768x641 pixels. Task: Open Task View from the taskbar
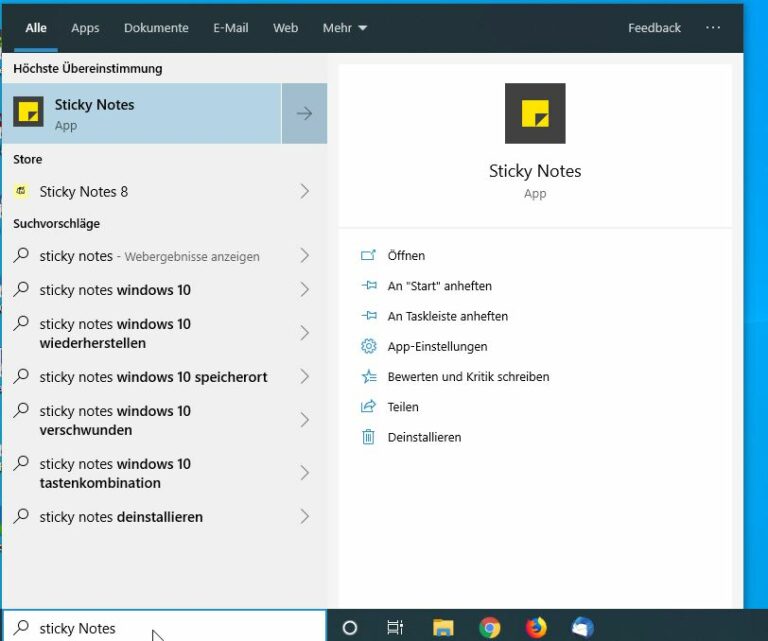coord(395,627)
